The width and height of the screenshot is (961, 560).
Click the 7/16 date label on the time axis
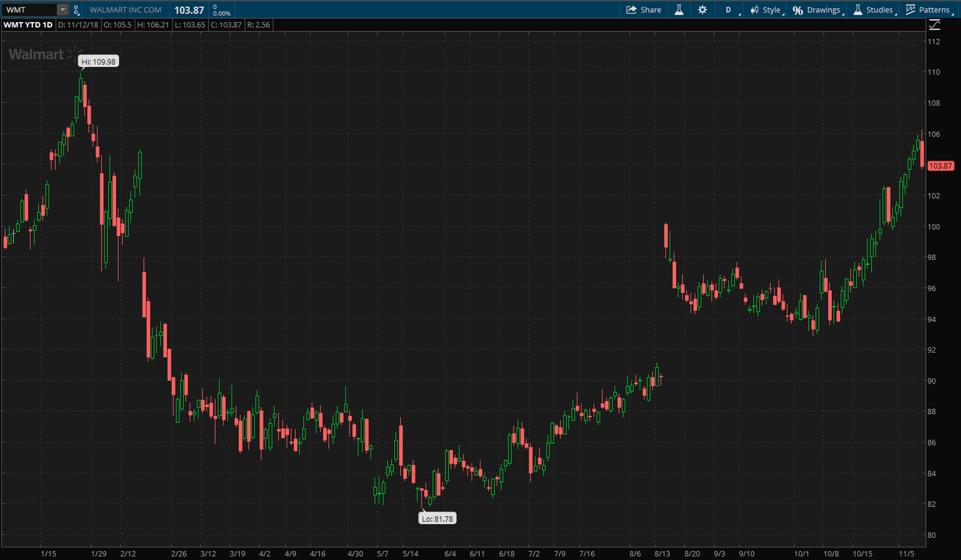click(588, 553)
